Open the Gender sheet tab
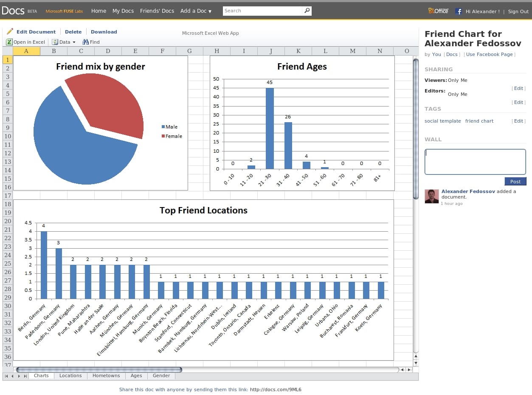The image size is (532, 395). click(161, 376)
